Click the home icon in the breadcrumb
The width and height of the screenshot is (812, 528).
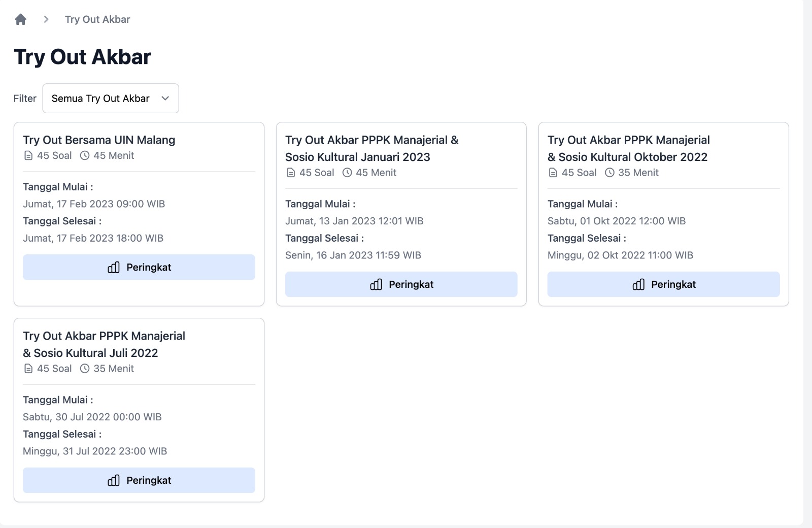(x=20, y=19)
